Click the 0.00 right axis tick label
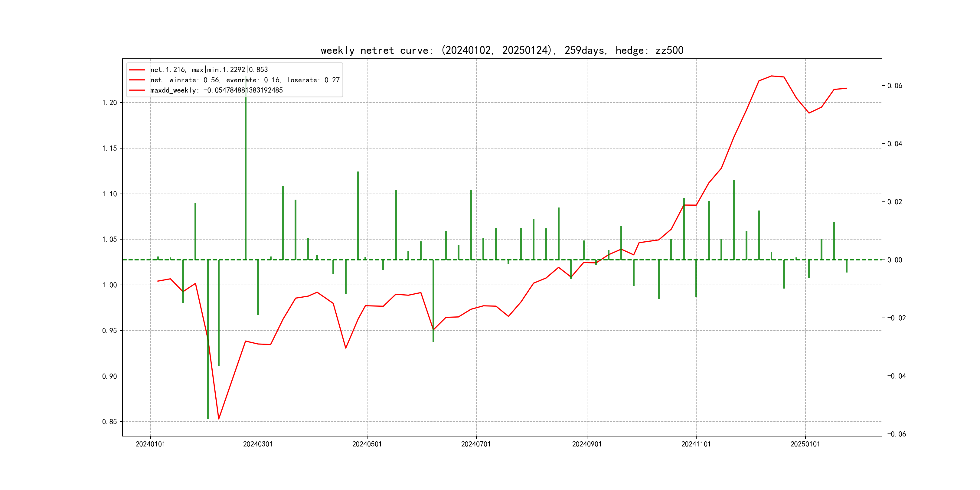Viewport: 980px width, 490px height. 894,260
